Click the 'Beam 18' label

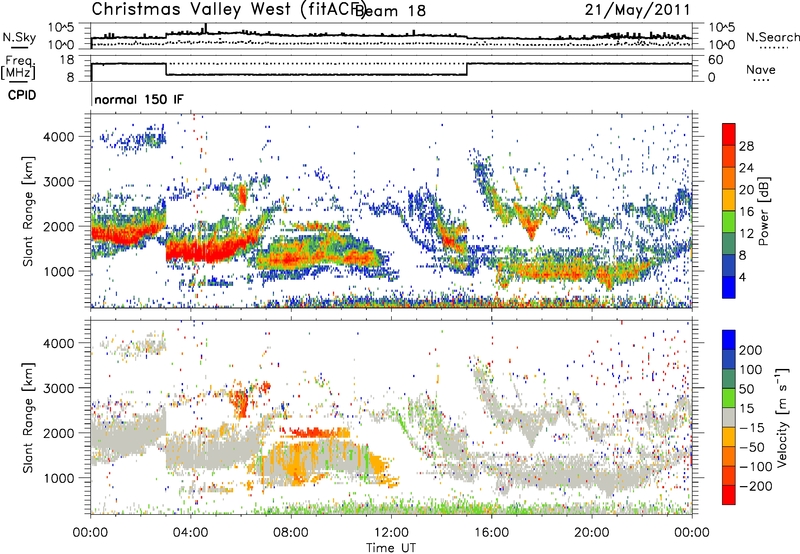pyautogui.click(x=390, y=11)
